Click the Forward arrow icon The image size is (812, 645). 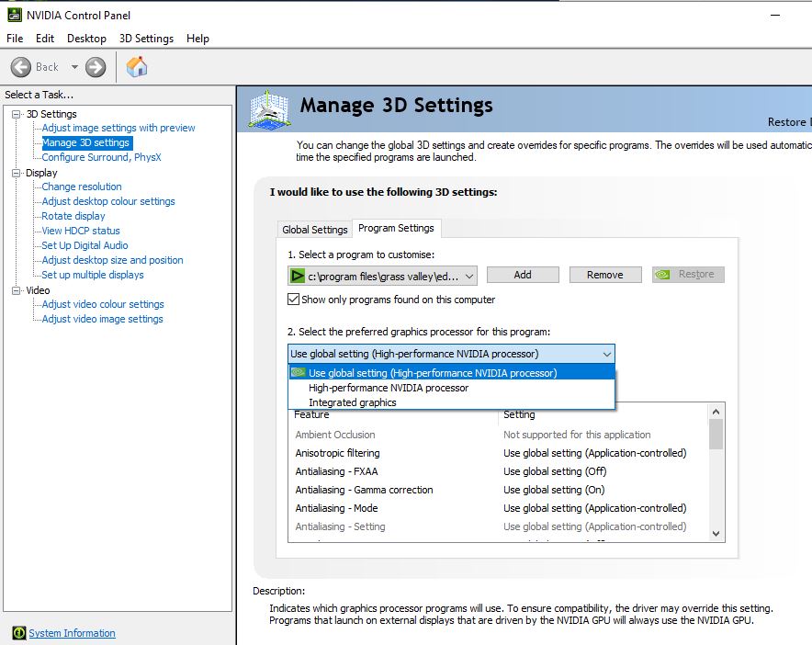(x=96, y=67)
